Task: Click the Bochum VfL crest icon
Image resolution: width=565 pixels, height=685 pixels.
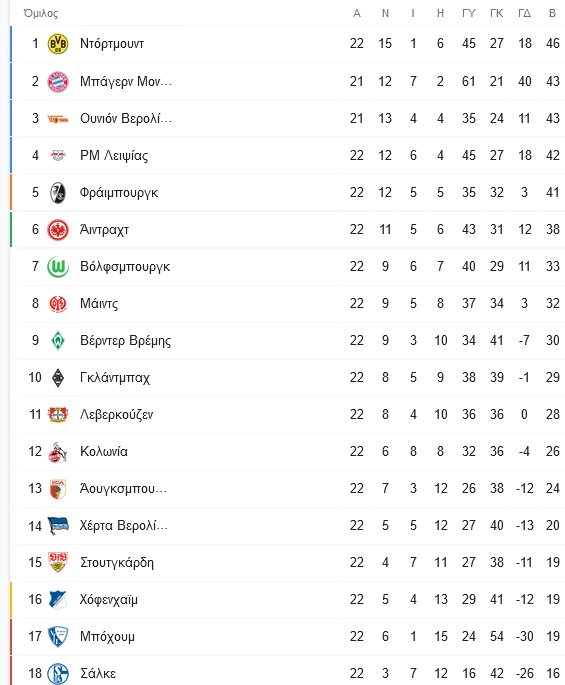Action: point(58,637)
